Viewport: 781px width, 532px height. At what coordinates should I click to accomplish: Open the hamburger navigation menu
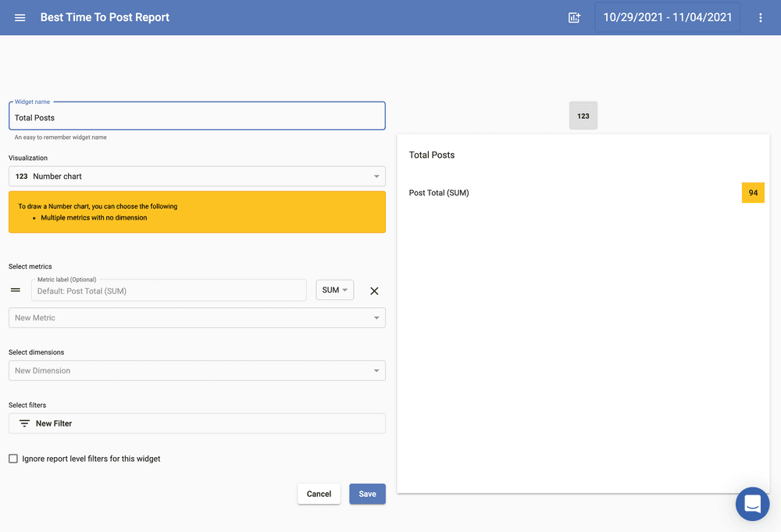20,17
